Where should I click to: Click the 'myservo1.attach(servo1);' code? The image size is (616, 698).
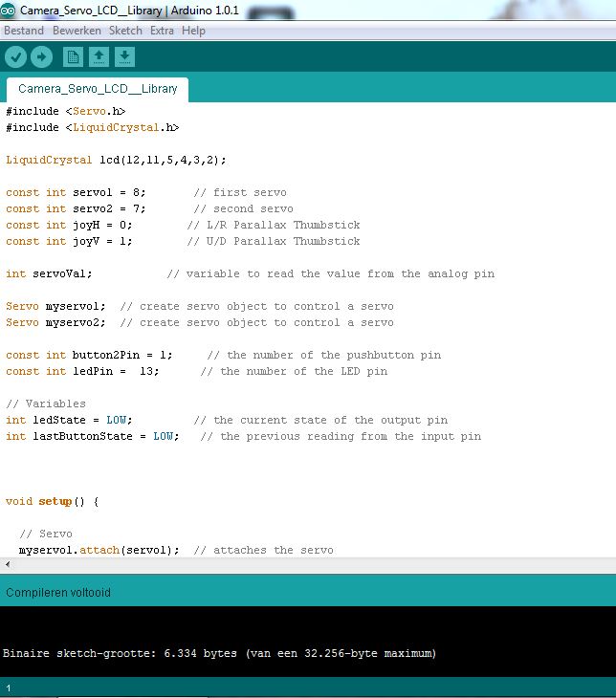99,550
